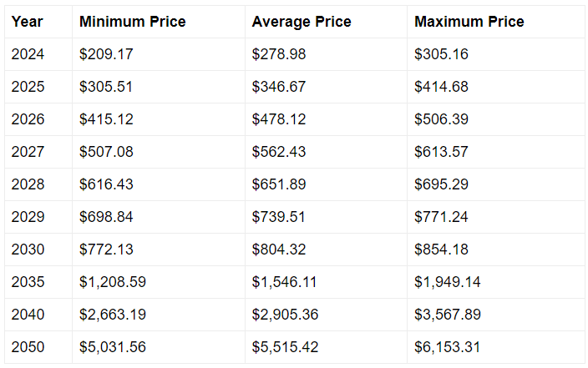Select the $209.17 minimum price cell
This screenshot has height=368, width=588.
(x=159, y=54)
